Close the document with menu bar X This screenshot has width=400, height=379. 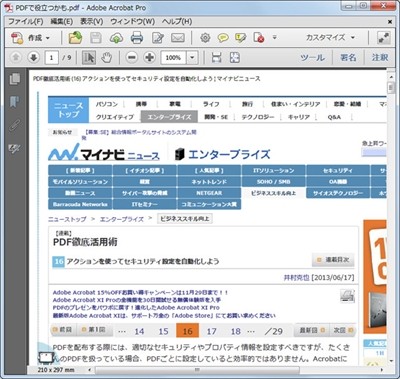point(390,22)
